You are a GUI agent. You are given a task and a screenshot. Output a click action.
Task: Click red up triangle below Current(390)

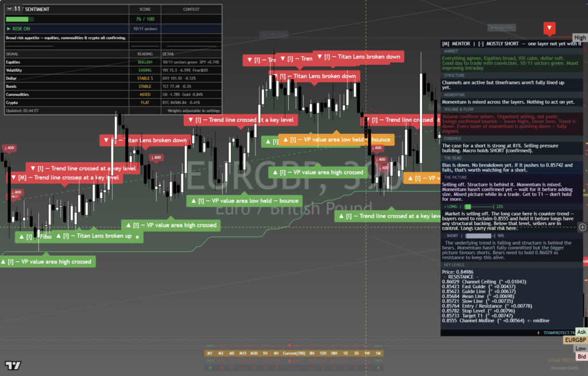point(289,361)
